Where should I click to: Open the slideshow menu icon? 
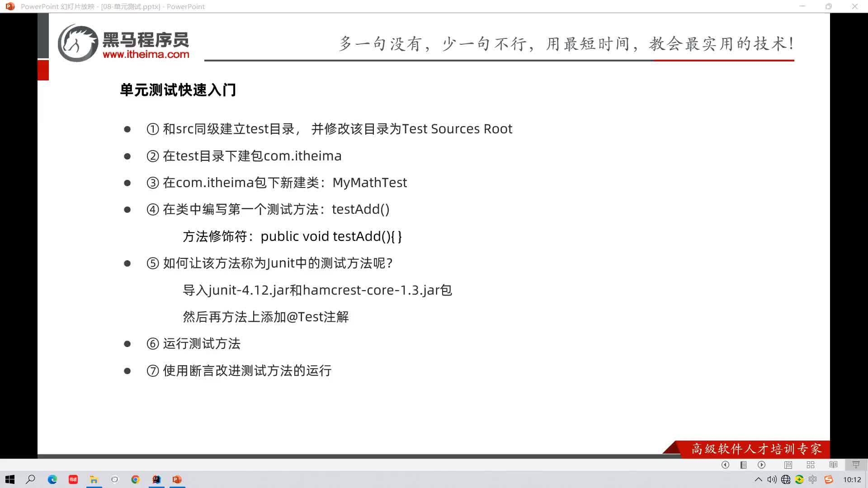pos(743,465)
